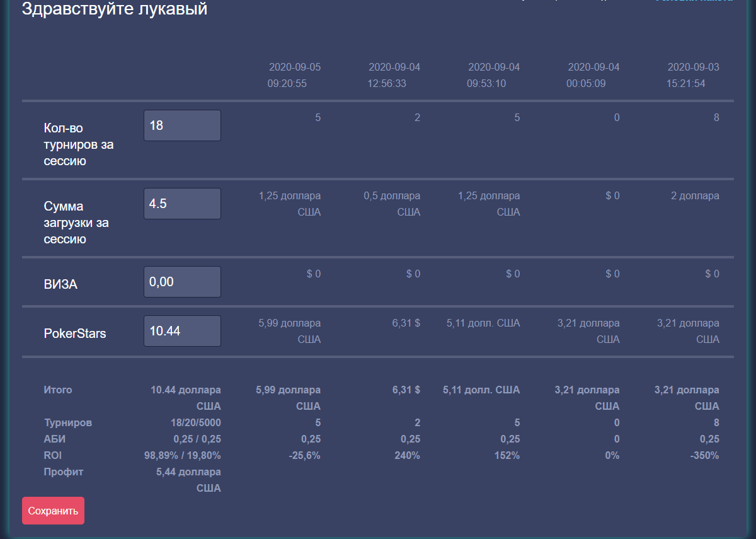Click the Сумма загрузки за сессию label
The image size is (756, 539).
76,223
